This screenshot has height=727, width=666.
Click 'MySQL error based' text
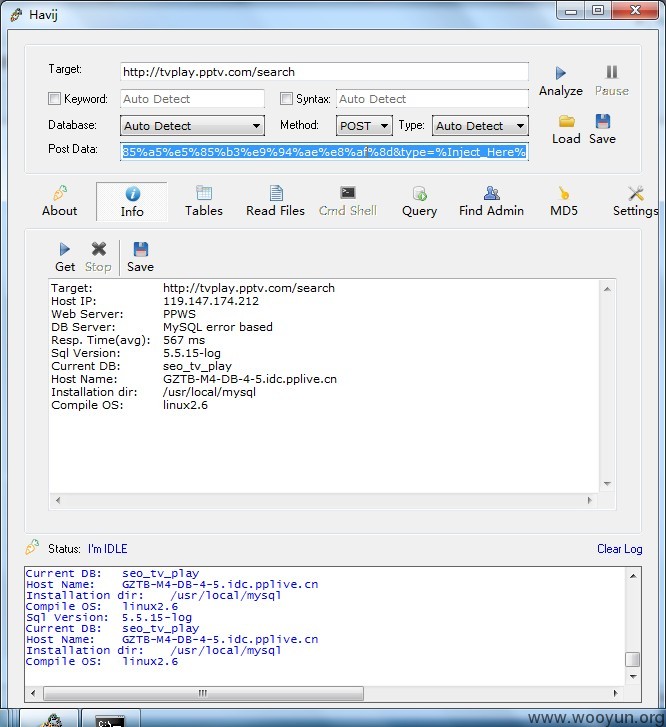click(x=218, y=327)
